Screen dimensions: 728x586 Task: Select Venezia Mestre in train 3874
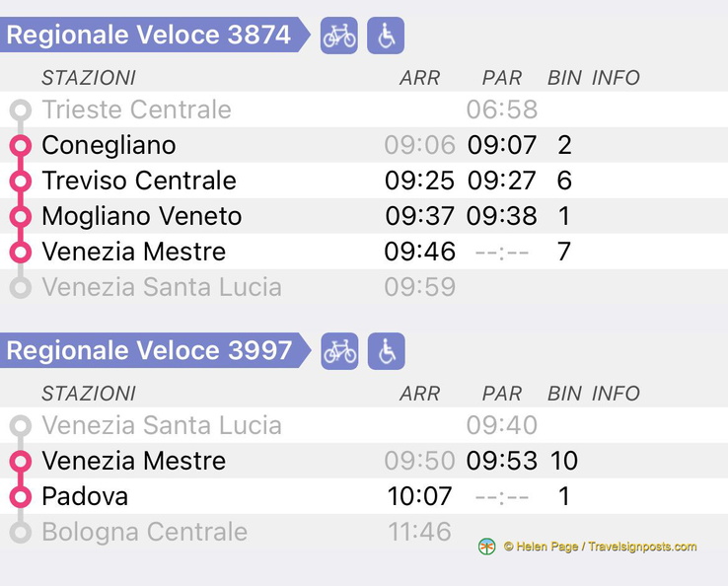click(x=133, y=252)
